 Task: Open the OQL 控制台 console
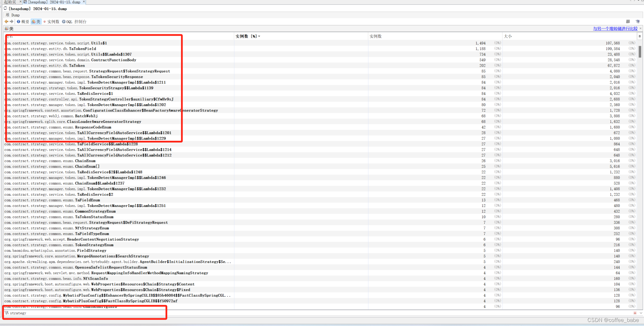click(74, 22)
